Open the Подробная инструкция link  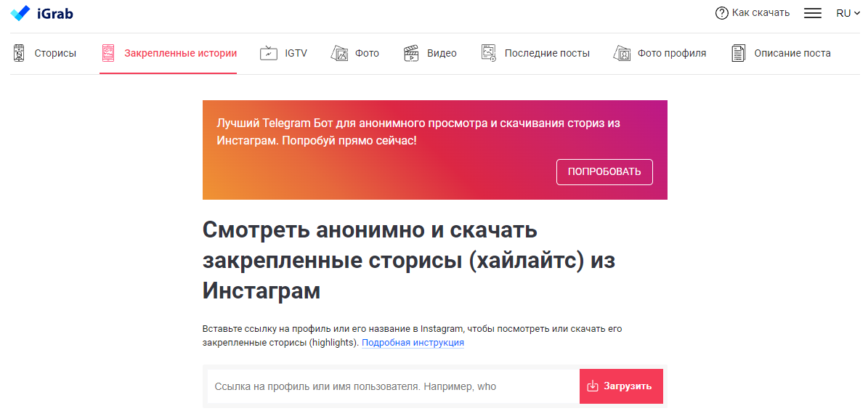(x=413, y=343)
